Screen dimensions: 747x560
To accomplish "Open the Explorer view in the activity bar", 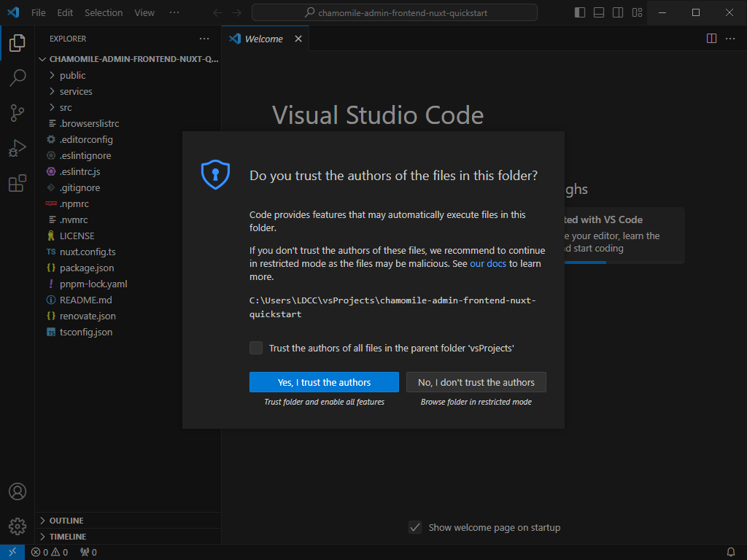I will (x=18, y=43).
